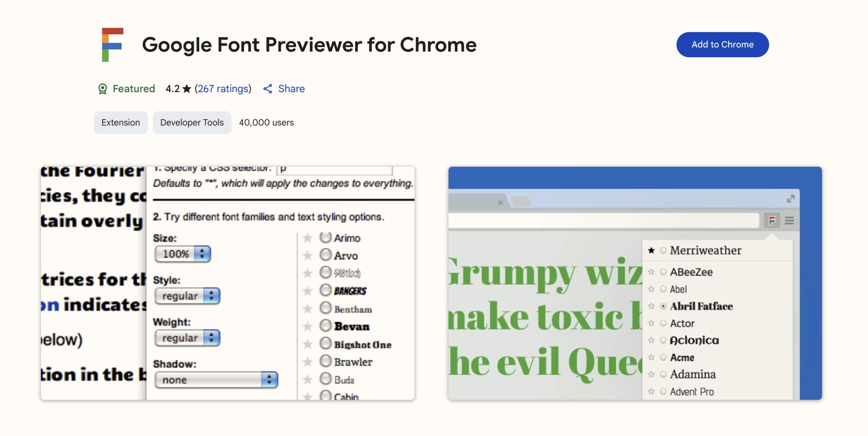Click the Developer Tools category chip
The image size is (868, 436).
click(x=192, y=123)
